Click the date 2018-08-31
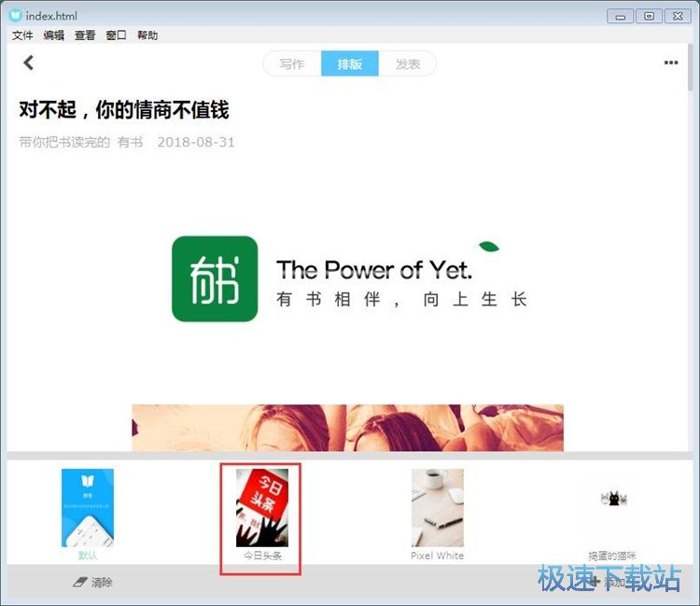Screen dimensions: 700x606 196,142
